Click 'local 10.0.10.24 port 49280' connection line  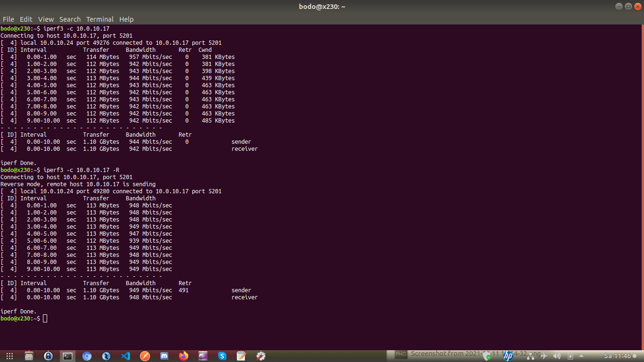111,191
